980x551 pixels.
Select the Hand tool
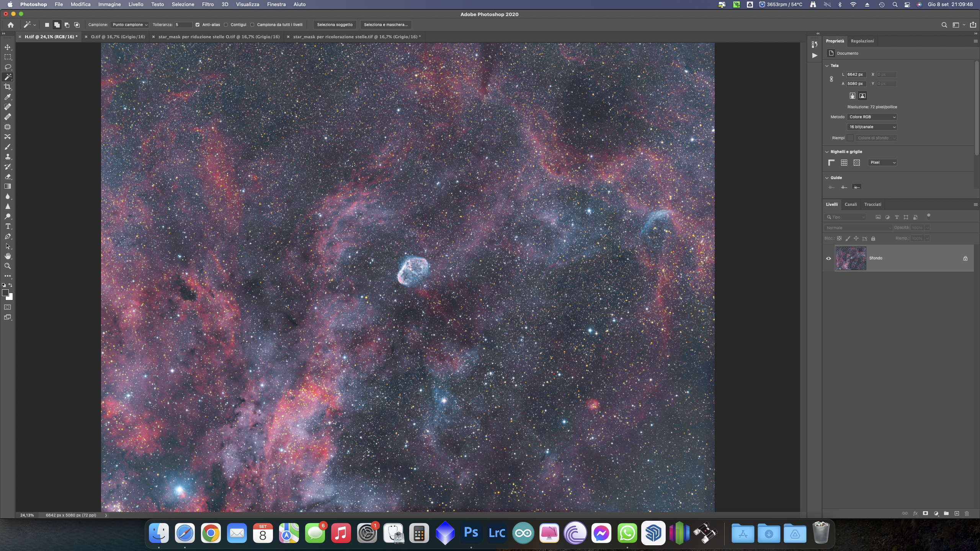pyautogui.click(x=8, y=256)
